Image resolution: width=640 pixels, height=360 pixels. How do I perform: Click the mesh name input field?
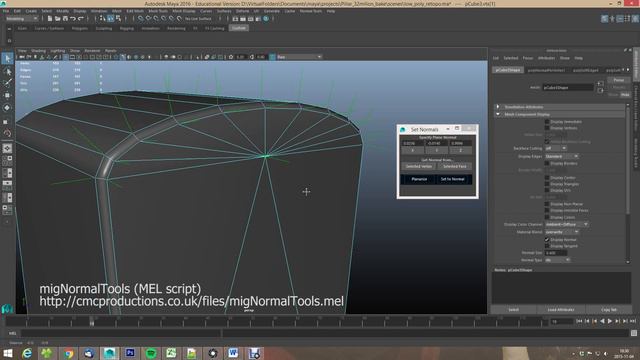tap(568, 87)
